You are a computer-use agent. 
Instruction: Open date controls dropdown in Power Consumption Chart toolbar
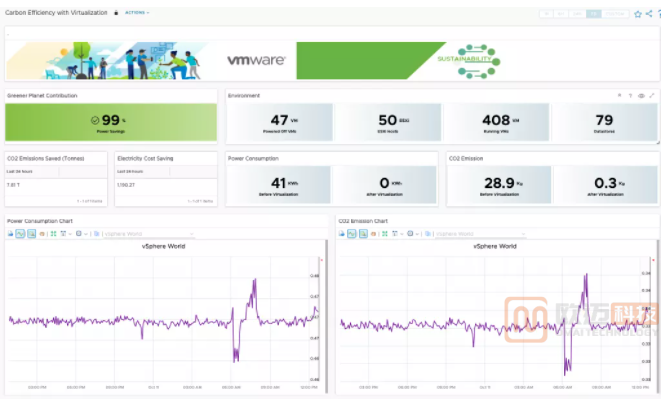66,233
